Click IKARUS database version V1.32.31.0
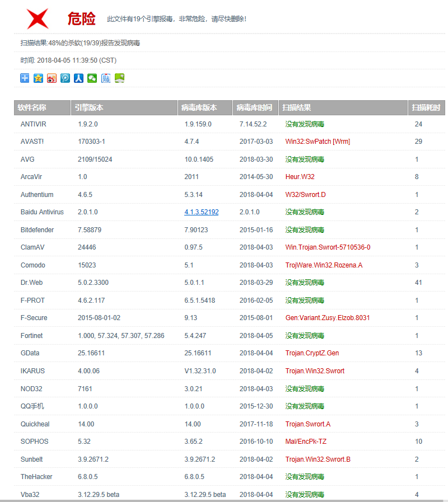Image resolution: width=448 pixels, height=502 pixels. pos(200,370)
